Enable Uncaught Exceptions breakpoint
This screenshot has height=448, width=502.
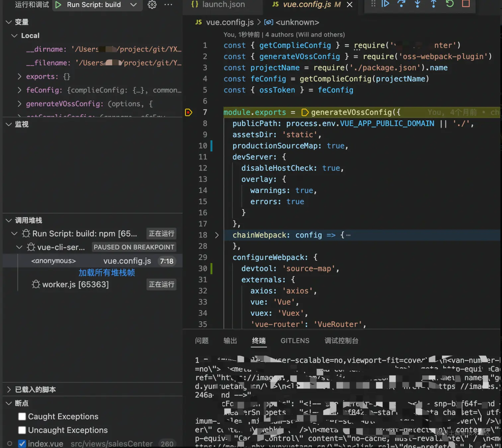(22, 430)
